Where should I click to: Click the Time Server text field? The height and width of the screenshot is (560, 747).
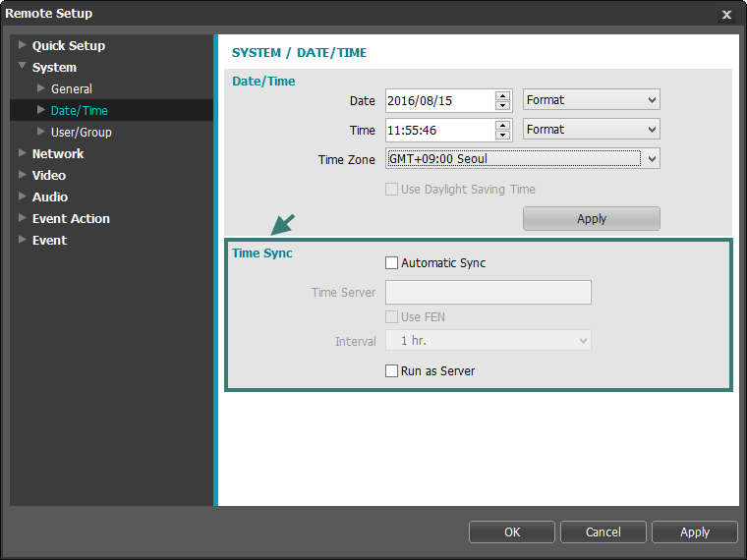488,293
